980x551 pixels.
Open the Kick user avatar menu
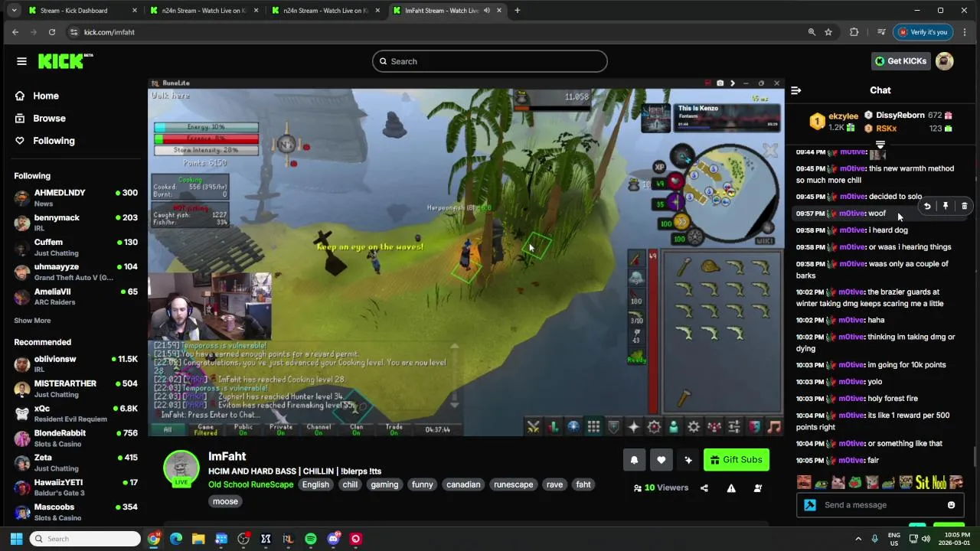[945, 61]
